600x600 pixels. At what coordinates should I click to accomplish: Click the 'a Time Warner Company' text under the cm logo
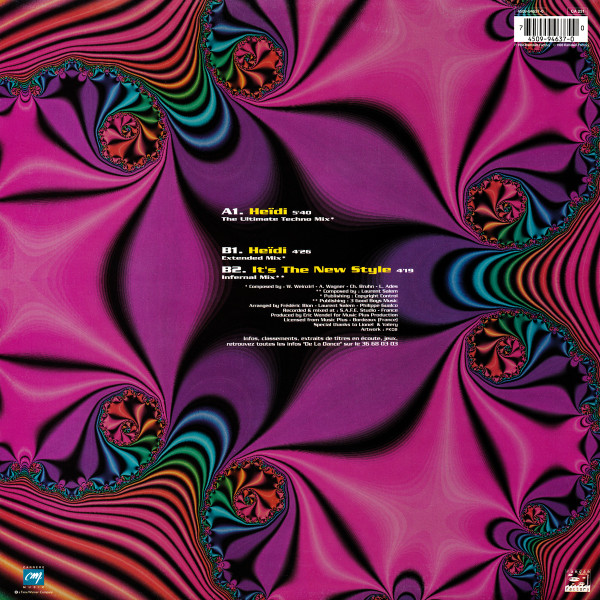pyautogui.click(x=33, y=592)
